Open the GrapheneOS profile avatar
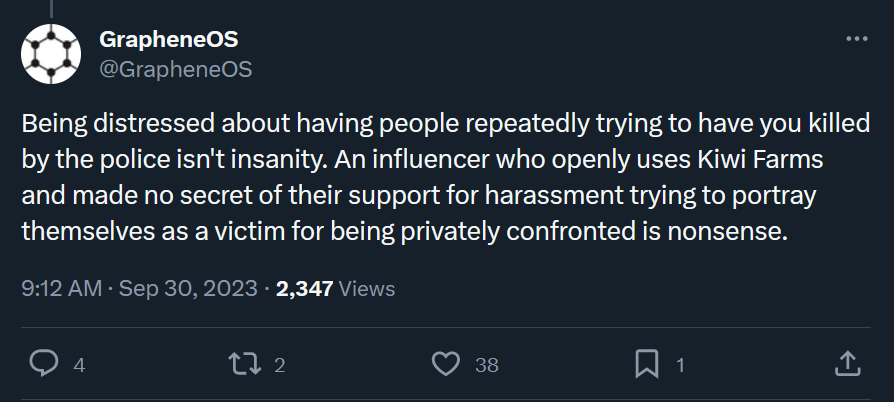Viewport: 894px width, 402px height. pyautogui.click(x=51, y=54)
